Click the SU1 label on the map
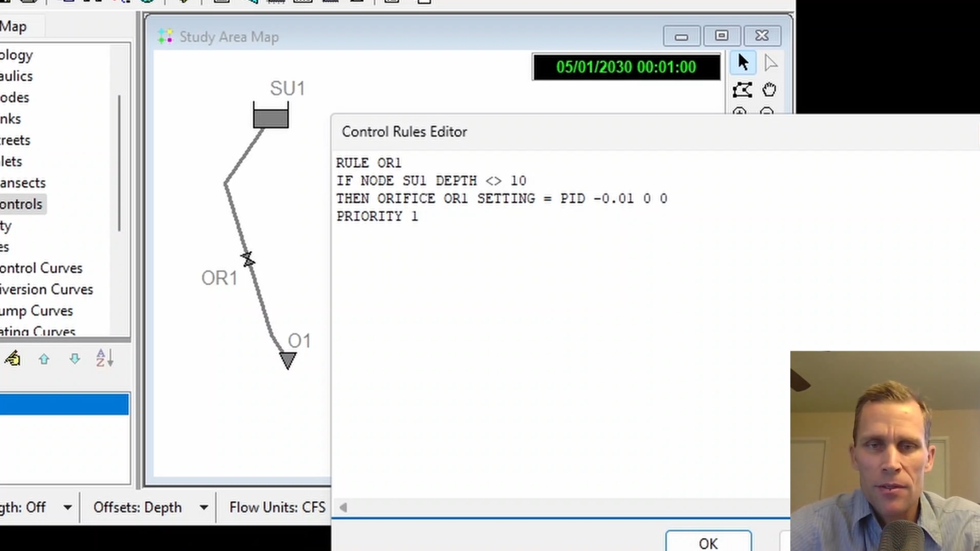 287,89
